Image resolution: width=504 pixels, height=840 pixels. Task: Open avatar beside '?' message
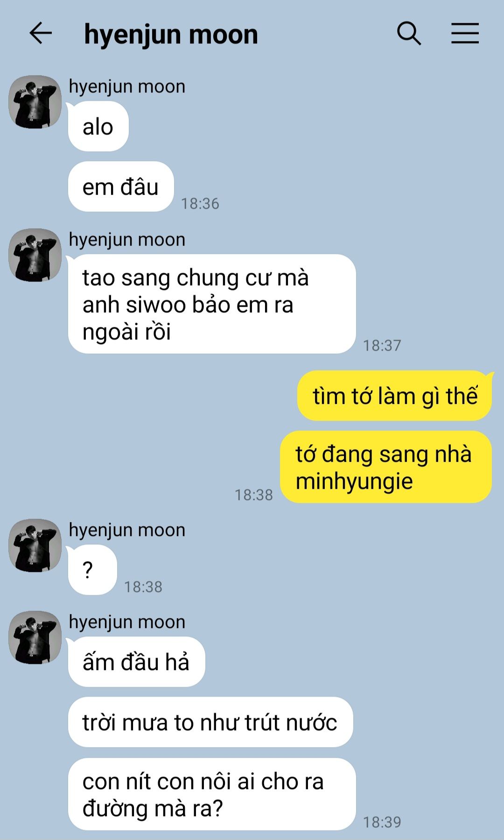[35, 545]
